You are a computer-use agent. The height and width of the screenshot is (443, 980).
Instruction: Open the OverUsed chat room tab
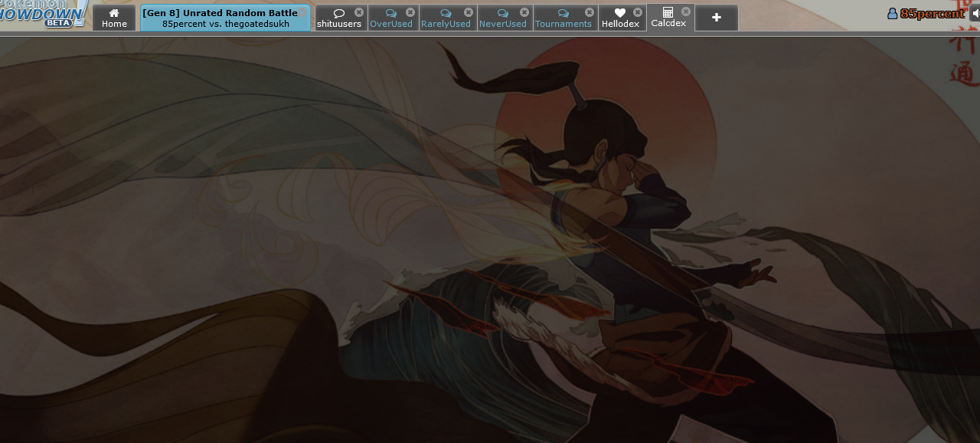[390, 19]
